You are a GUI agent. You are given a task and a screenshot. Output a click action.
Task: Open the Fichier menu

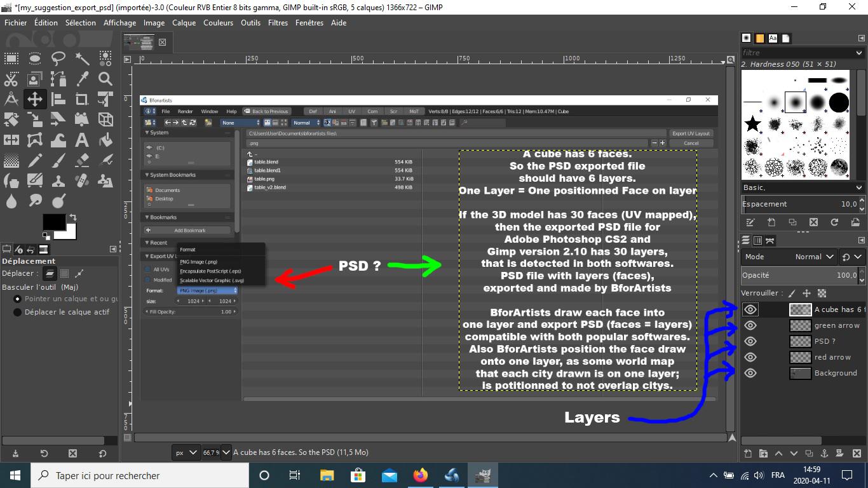(x=15, y=22)
